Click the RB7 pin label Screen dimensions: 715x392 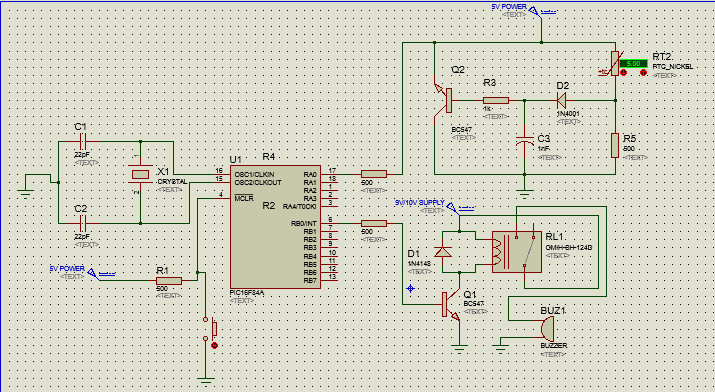(x=310, y=281)
